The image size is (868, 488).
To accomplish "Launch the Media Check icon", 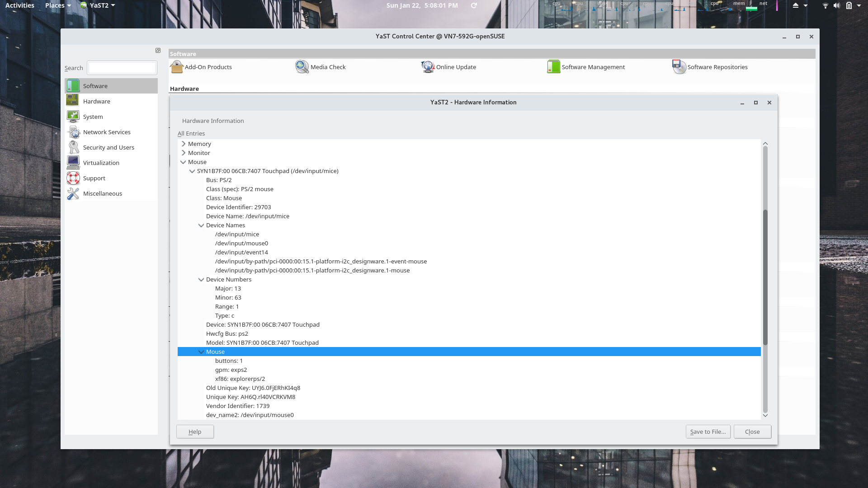I will pyautogui.click(x=302, y=67).
